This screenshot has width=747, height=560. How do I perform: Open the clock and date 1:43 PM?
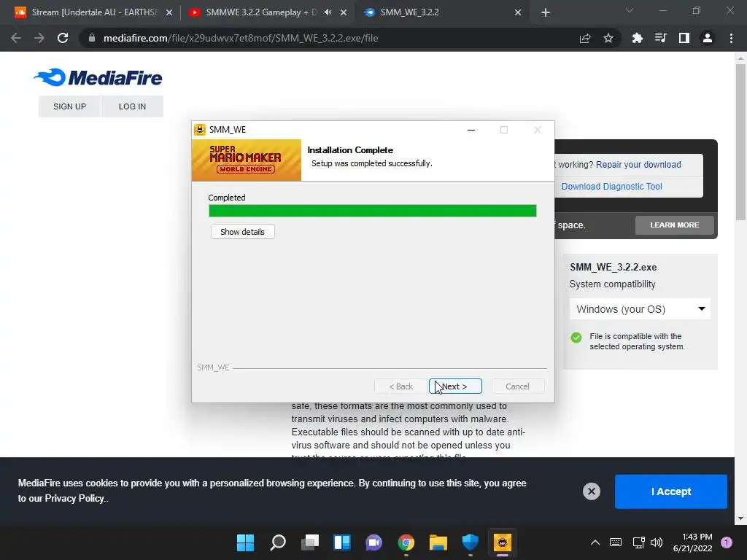[693, 542]
